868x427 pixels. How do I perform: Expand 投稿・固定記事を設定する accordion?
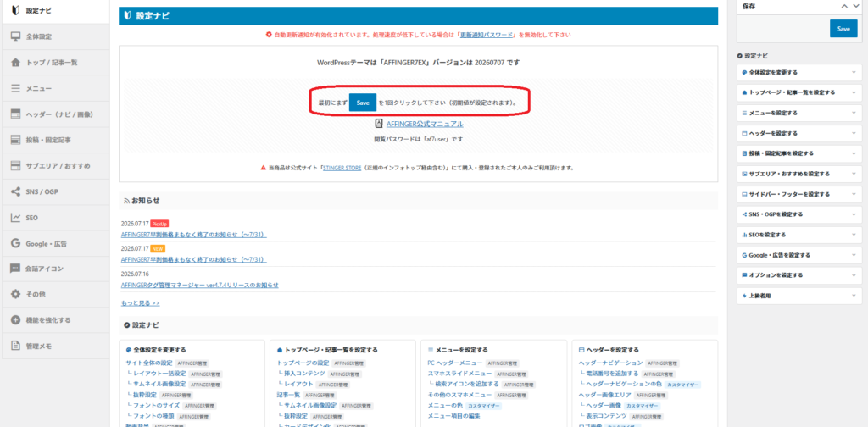click(x=799, y=153)
